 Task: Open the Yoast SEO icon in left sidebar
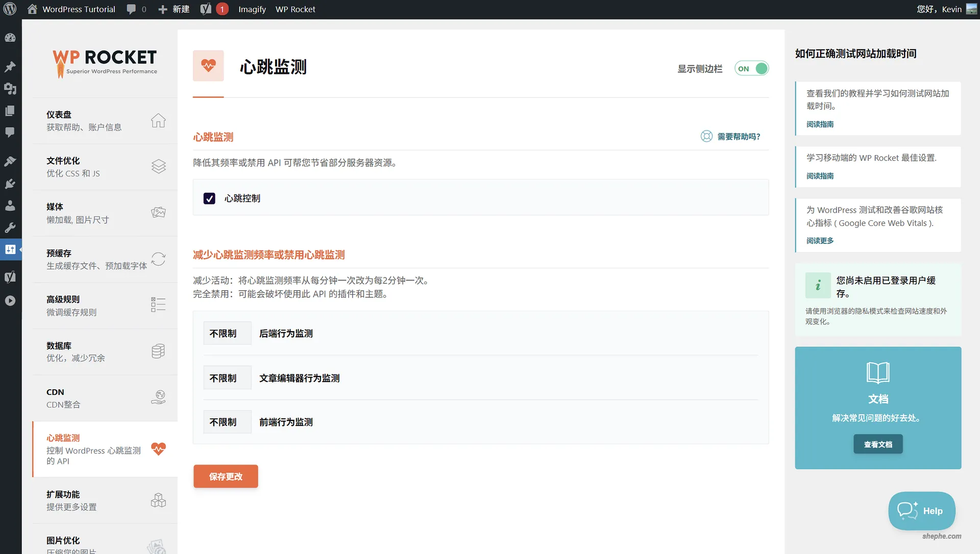11,276
